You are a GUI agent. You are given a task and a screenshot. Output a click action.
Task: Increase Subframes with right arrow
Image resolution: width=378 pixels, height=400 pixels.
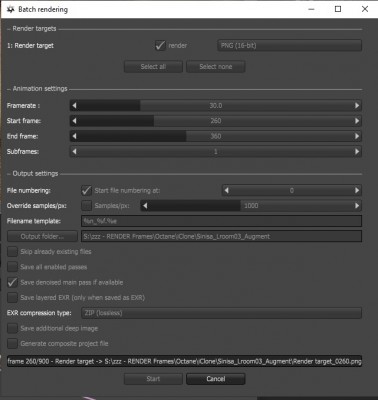coord(357,151)
